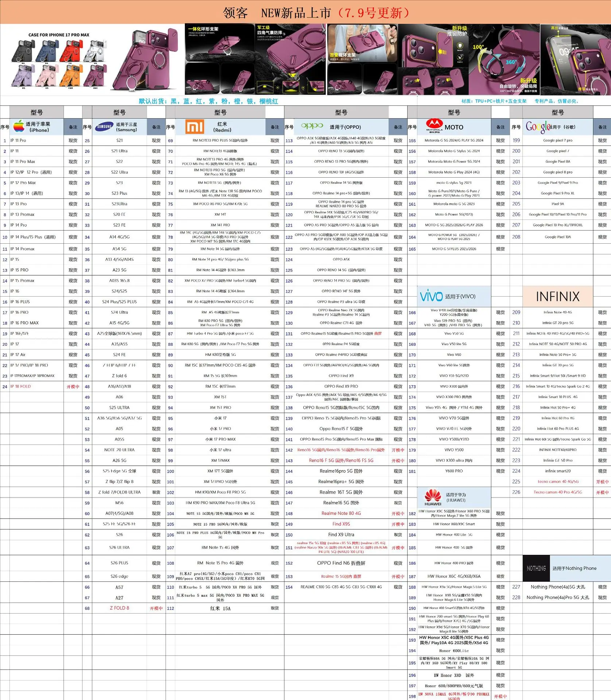The height and width of the screenshot is (700, 611).
Task: Select the IP 16 PLUS cell
Action: (x=36, y=302)
